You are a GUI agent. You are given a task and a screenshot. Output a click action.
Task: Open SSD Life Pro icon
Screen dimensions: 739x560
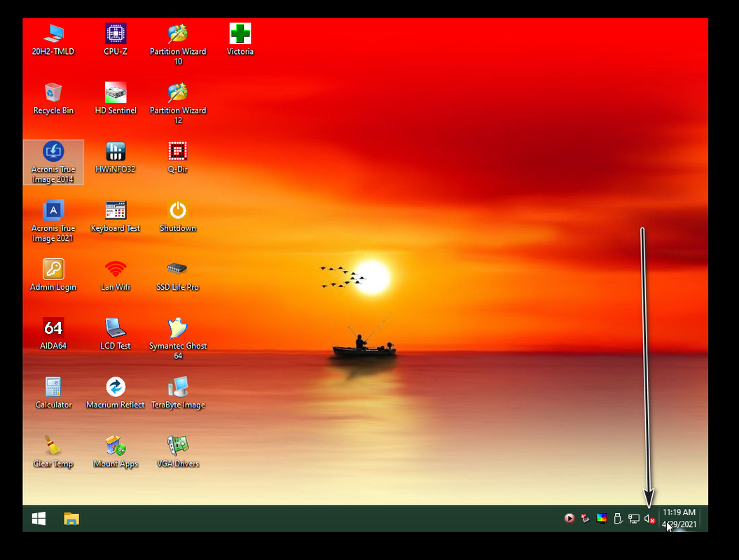point(178,275)
